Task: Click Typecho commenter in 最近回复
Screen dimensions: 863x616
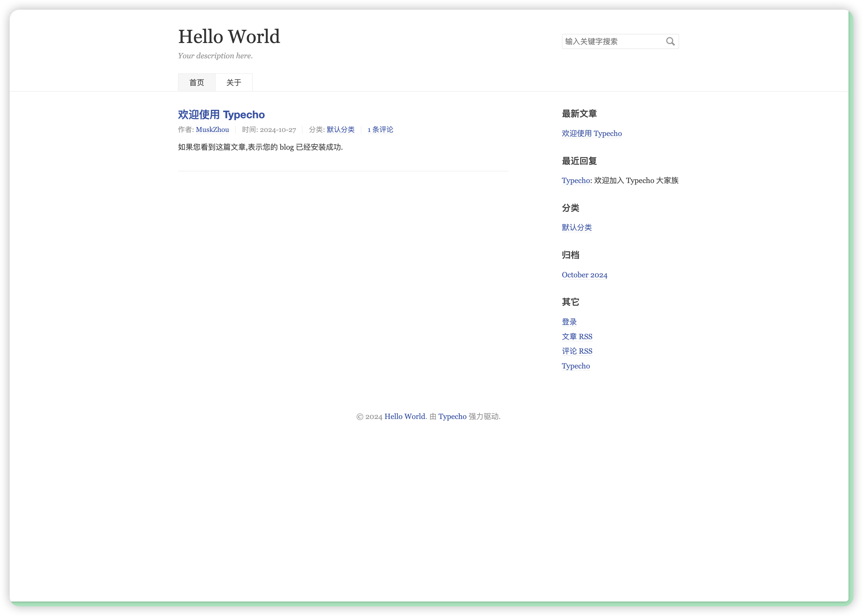Action: pyautogui.click(x=575, y=181)
